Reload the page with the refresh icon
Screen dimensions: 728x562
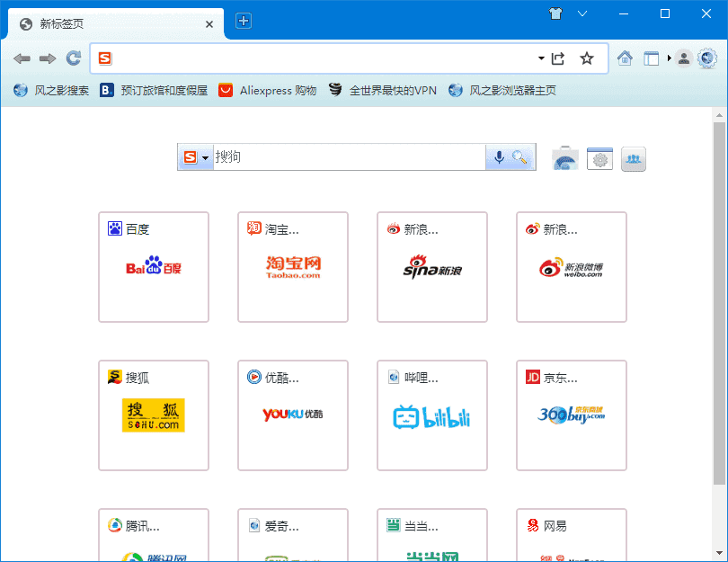[x=74, y=58]
